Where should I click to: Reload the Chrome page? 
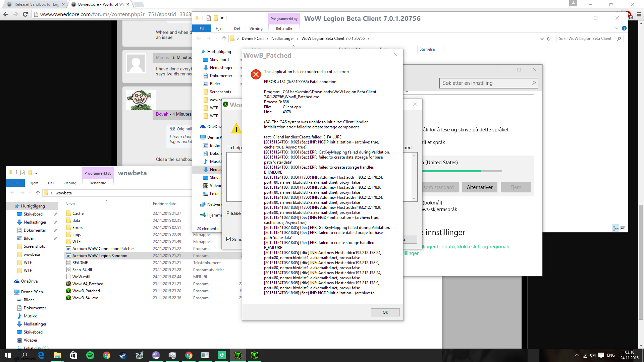25,14
